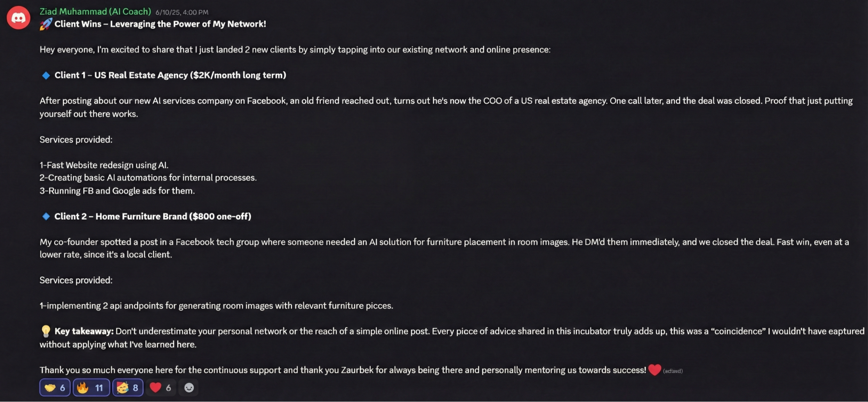868x402 pixels.
Task: Click the red heart emoji ending the message
Action: coord(654,370)
